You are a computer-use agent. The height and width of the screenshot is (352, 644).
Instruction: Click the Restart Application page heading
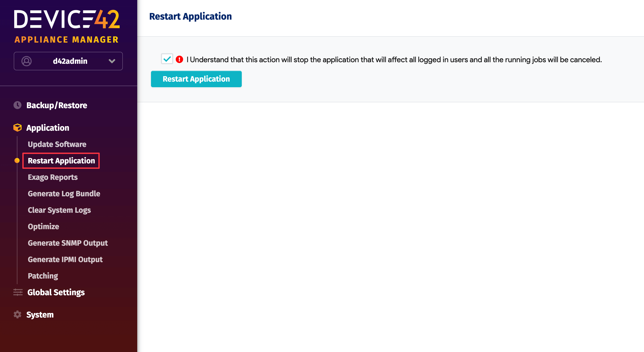click(190, 16)
